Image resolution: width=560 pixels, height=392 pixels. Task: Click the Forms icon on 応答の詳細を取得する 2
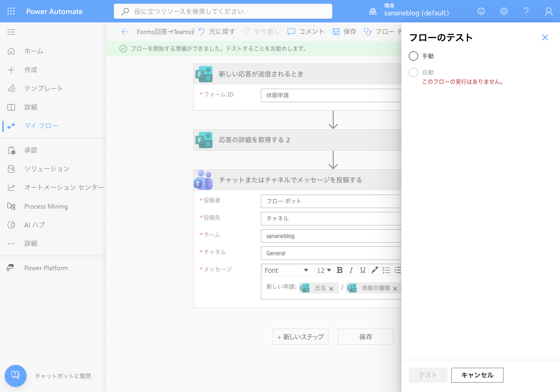tap(204, 140)
